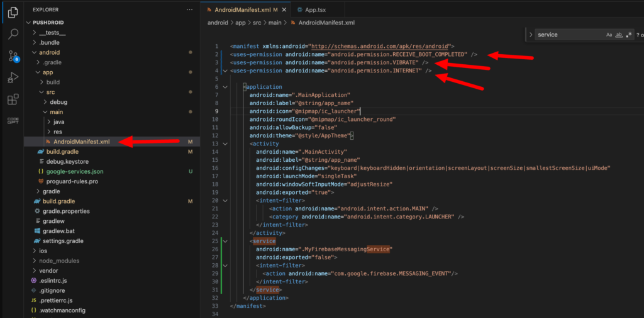Open the Run and Debug view

pyautogui.click(x=13, y=77)
